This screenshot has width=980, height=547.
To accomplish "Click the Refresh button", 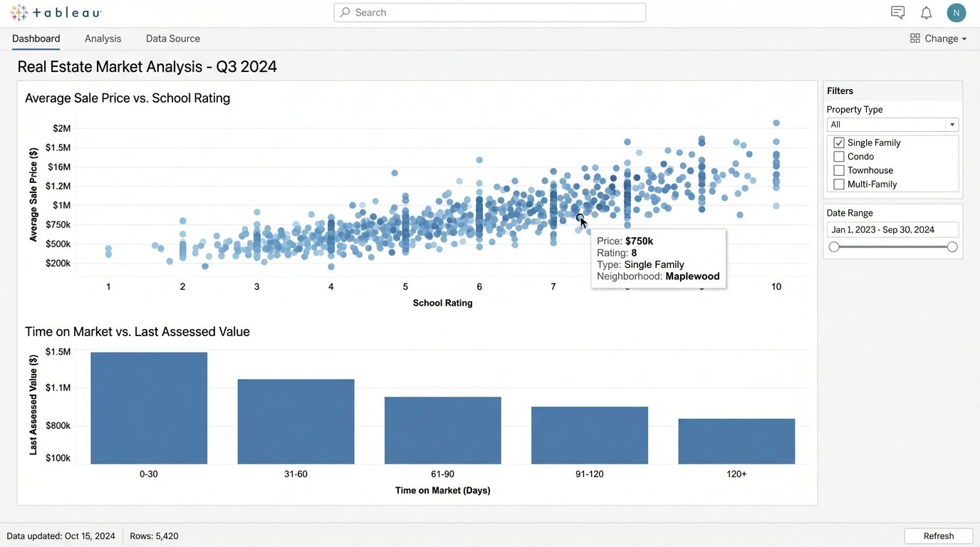I will (x=938, y=536).
